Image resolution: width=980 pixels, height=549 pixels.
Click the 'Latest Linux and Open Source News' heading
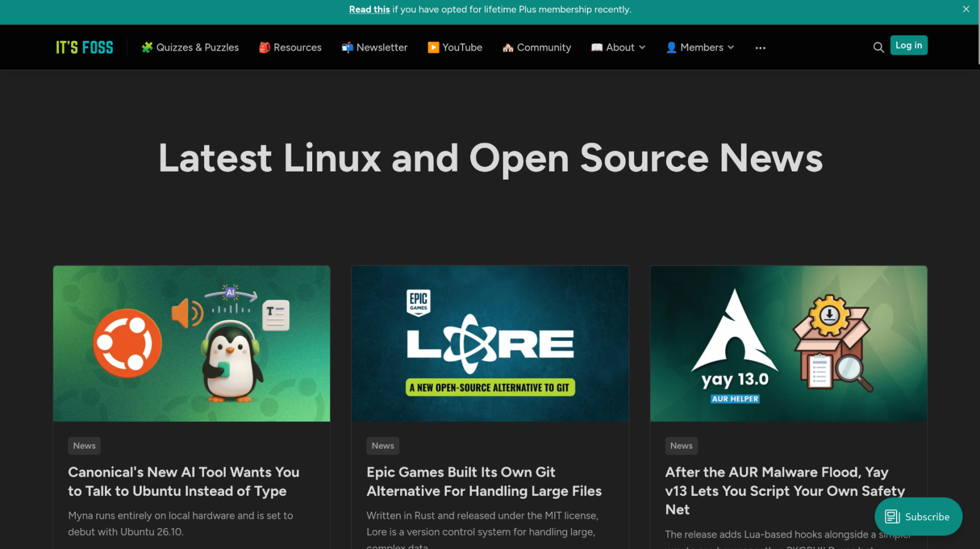491,158
